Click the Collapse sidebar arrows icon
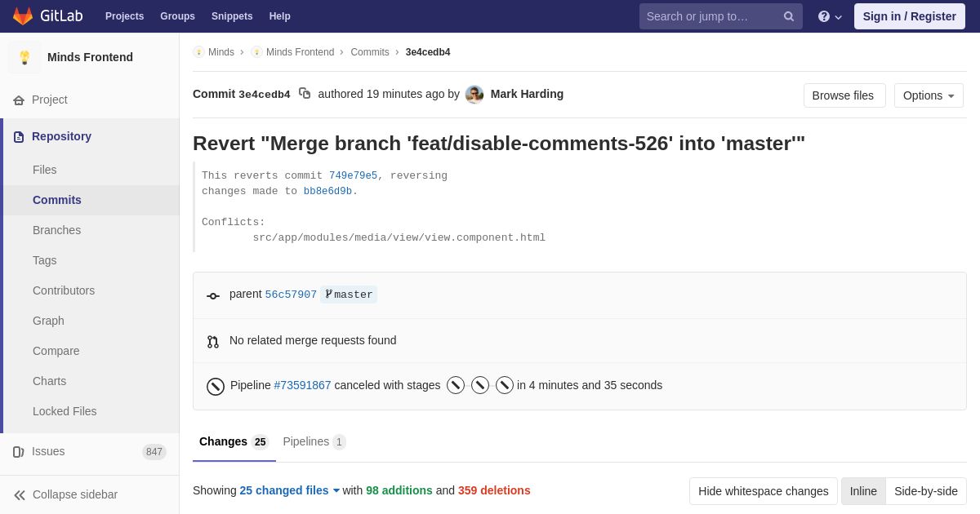 [20, 494]
